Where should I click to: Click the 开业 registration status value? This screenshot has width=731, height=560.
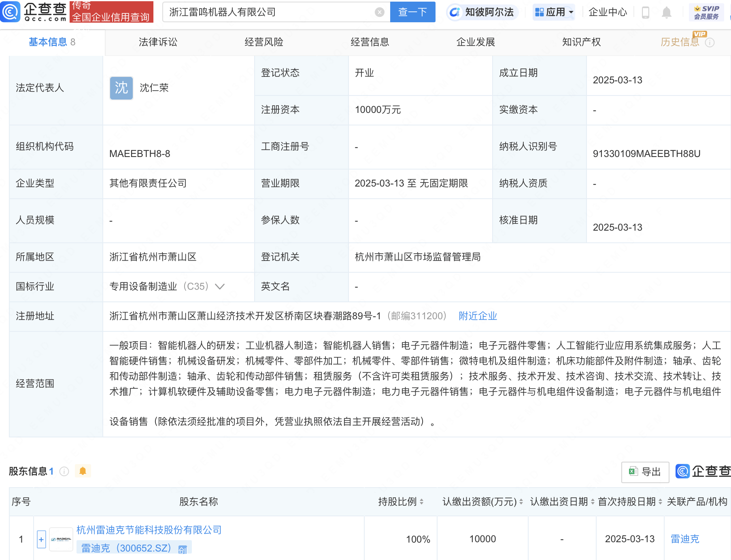(364, 73)
